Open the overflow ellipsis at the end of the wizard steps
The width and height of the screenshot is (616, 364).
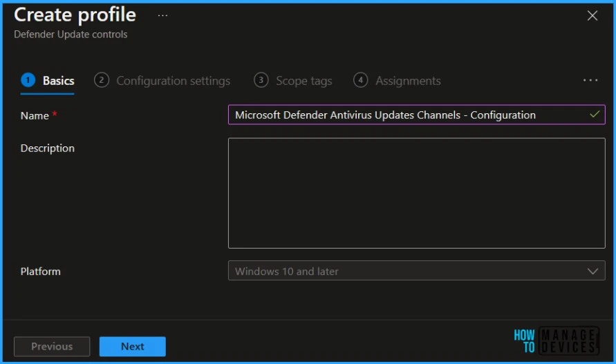[x=590, y=80]
